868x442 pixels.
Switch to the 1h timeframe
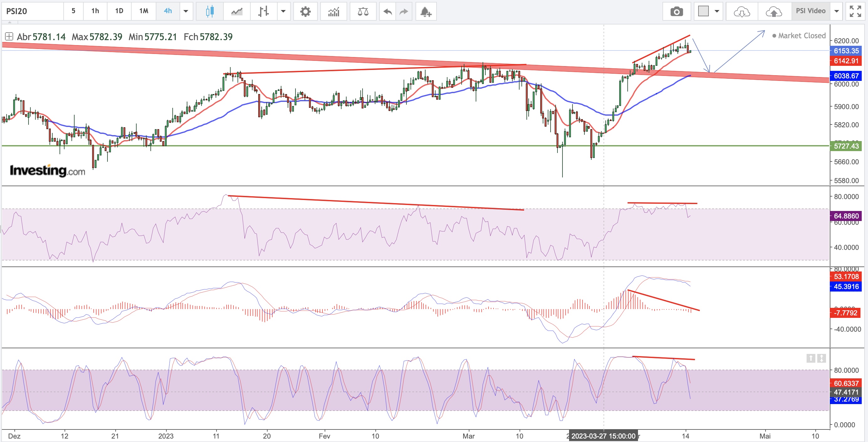pos(95,11)
